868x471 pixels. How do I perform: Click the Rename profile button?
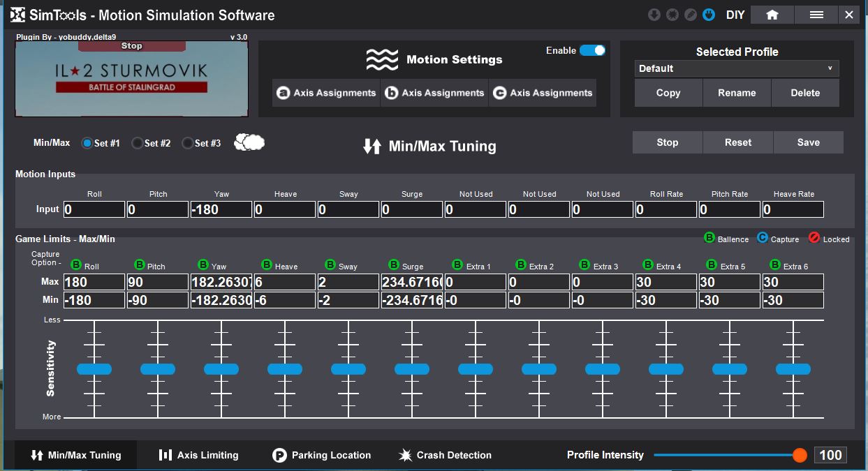click(737, 93)
